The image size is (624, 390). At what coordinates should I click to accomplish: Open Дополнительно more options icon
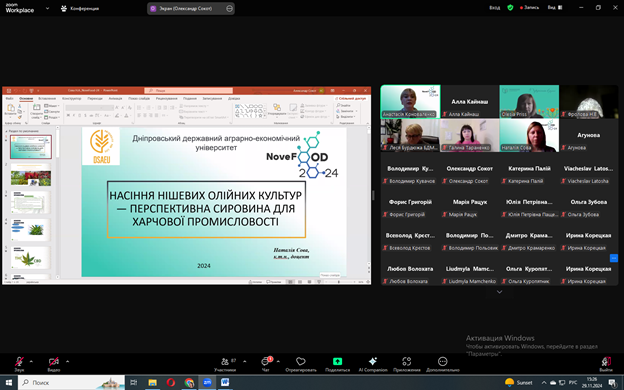(443, 364)
